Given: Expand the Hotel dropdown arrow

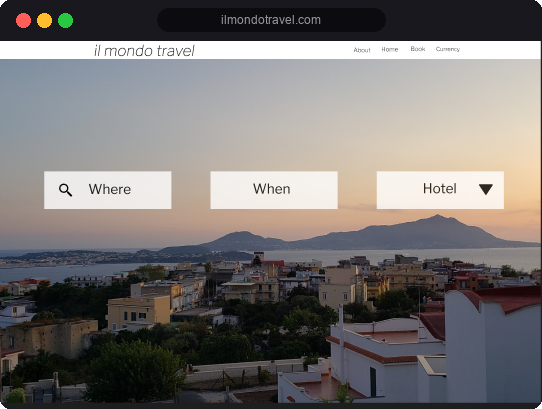Looking at the screenshot, I should coord(486,189).
